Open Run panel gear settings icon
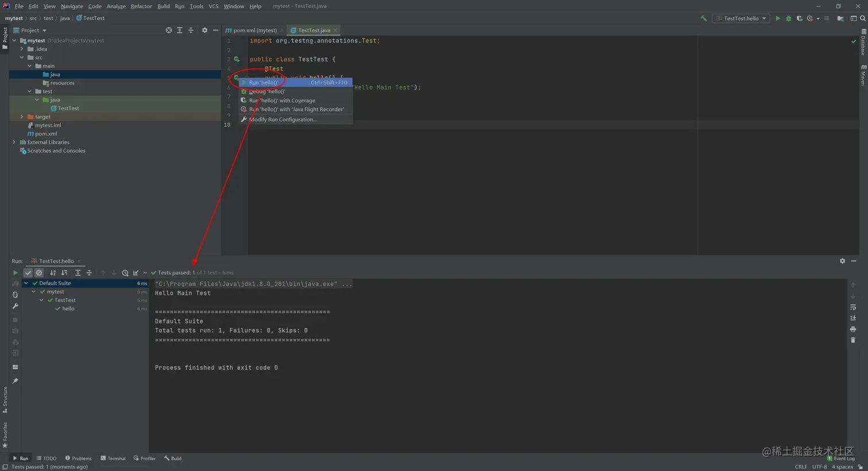868x471 pixels. click(x=842, y=261)
